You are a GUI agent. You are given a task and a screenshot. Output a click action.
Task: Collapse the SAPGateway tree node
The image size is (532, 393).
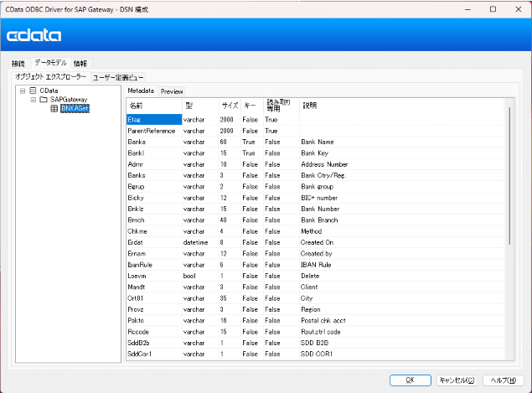click(x=33, y=100)
